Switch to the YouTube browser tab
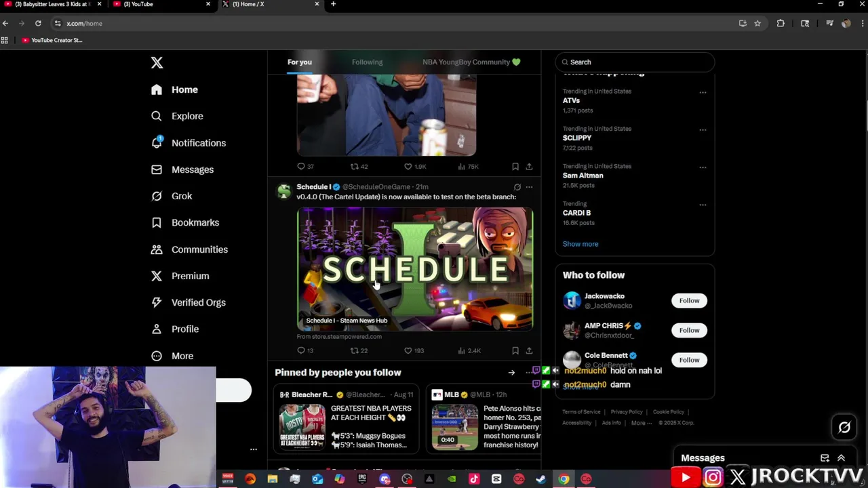 click(161, 4)
